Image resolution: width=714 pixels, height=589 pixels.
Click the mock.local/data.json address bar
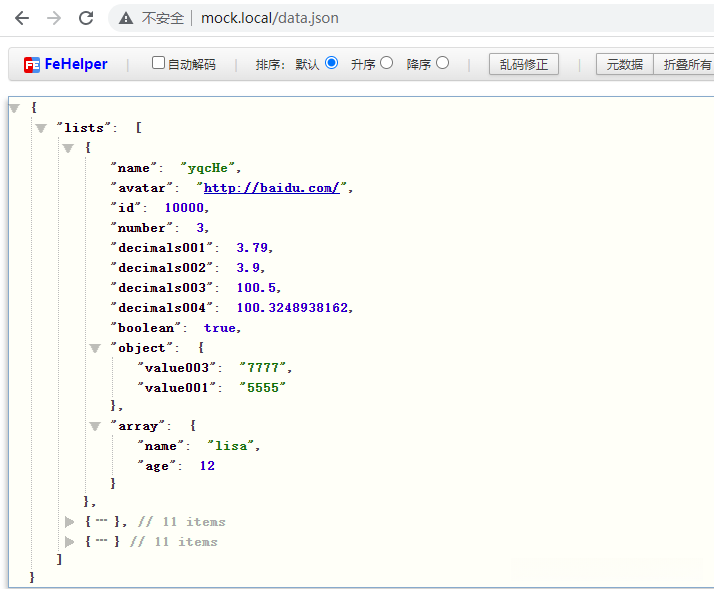270,18
